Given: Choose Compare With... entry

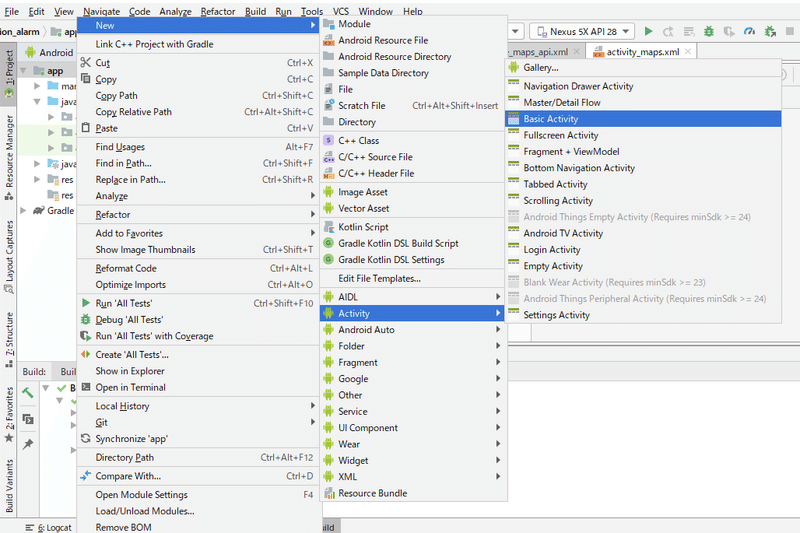Looking at the screenshot, I should pos(197,476).
